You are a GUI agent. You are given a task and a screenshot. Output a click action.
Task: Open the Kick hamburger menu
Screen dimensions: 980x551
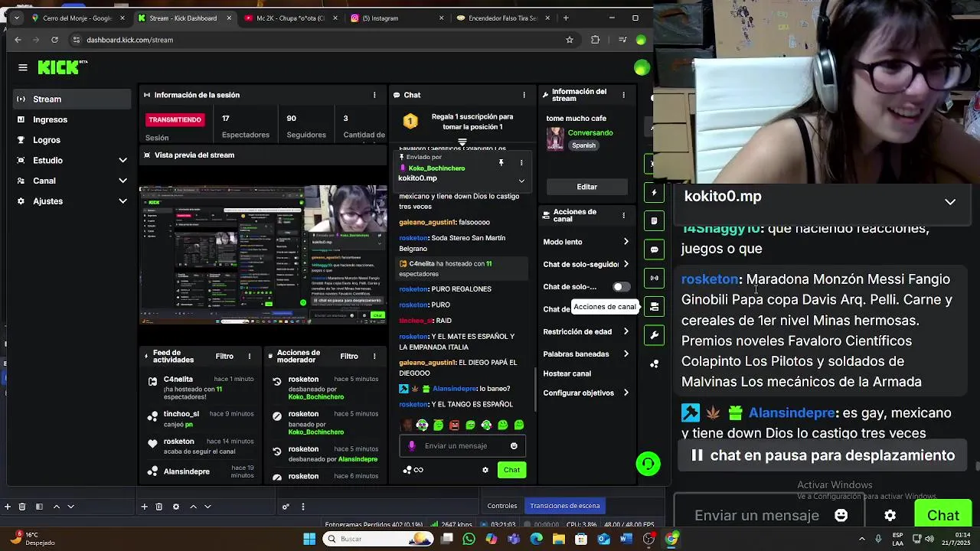point(23,67)
